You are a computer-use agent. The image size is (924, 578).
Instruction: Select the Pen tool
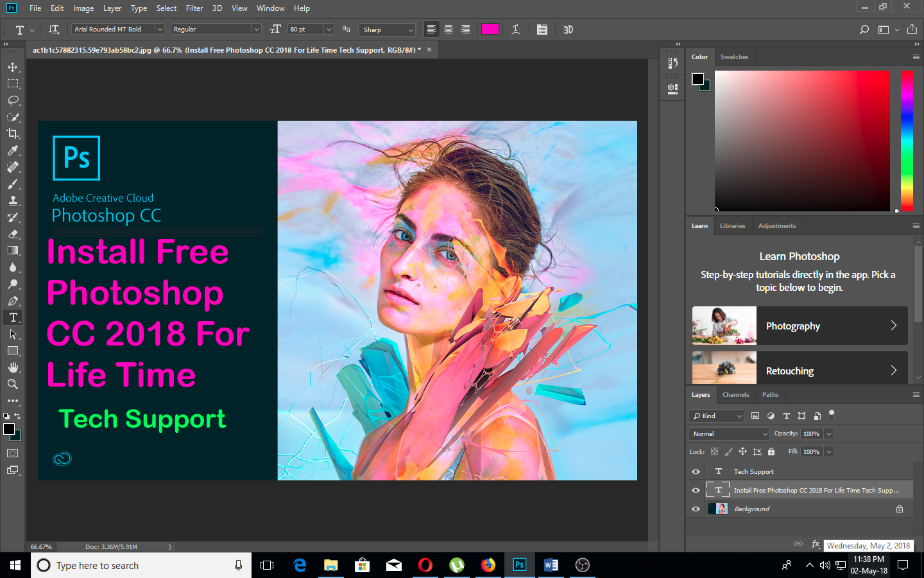pyautogui.click(x=13, y=301)
